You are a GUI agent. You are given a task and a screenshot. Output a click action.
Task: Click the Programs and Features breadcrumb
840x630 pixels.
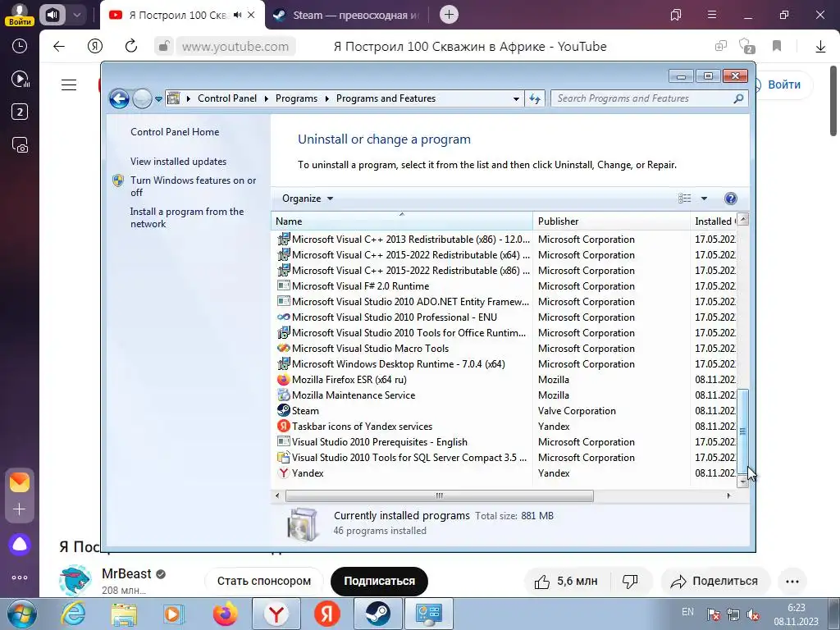point(386,98)
